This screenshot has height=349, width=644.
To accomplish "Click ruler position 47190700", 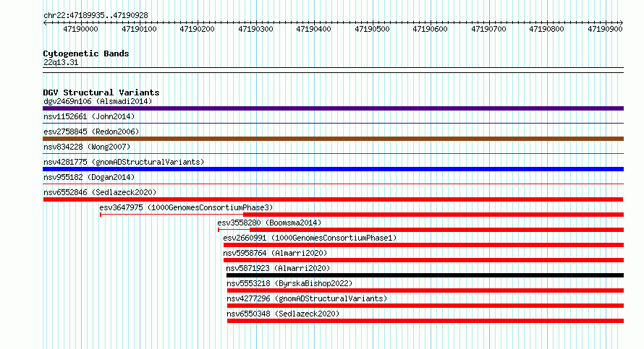I will coord(488,29).
